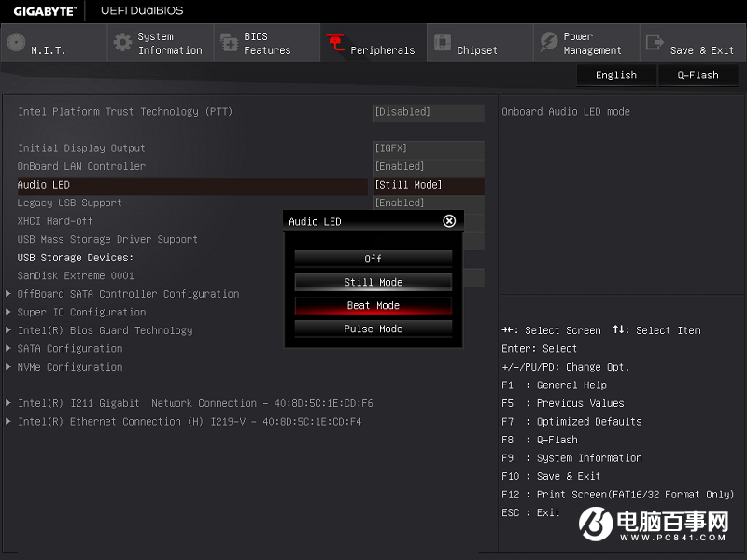Click the English language button

click(615, 76)
